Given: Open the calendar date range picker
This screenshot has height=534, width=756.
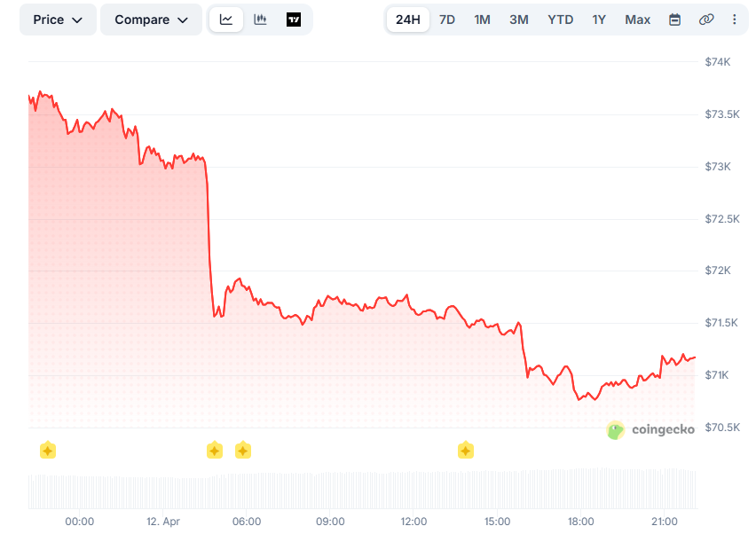Looking at the screenshot, I should click(674, 20).
